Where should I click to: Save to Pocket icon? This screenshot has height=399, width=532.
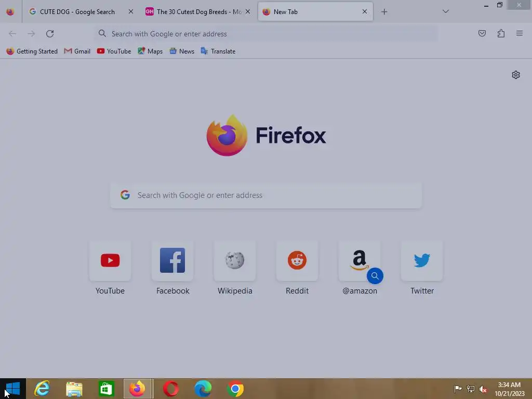pos(482,33)
